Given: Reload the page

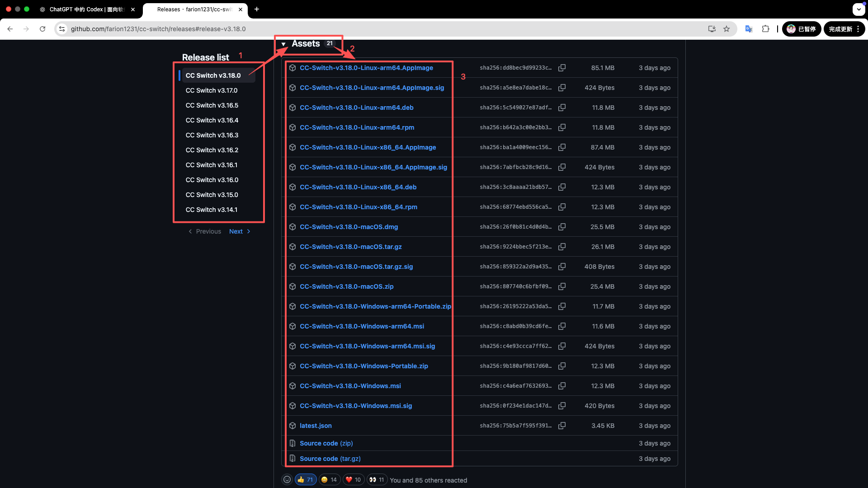Looking at the screenshot, I should click(x=42, y=29).
